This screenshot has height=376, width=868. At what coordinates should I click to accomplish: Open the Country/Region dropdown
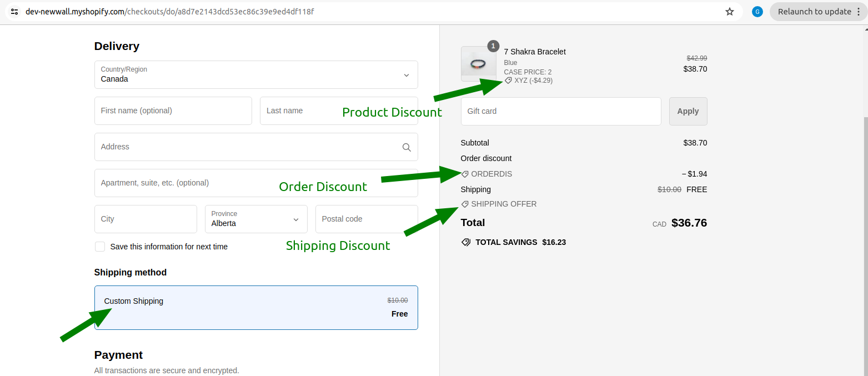point(256,75)
